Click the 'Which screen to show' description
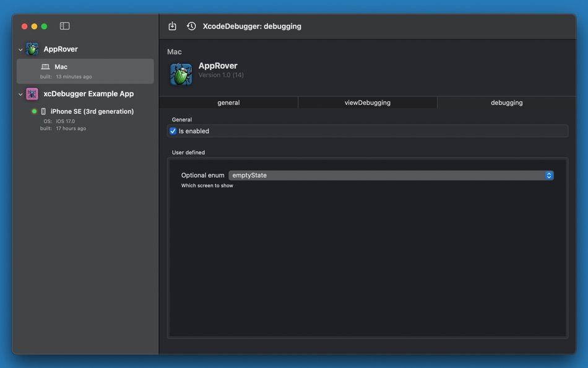Viewport: 588px width, 368px height. 207,185
